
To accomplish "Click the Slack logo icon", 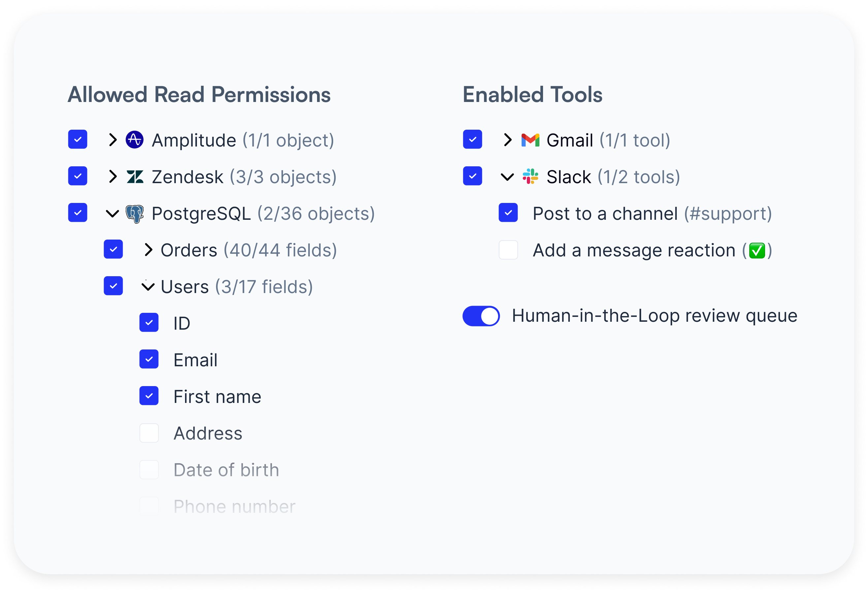I will point(530,176).
